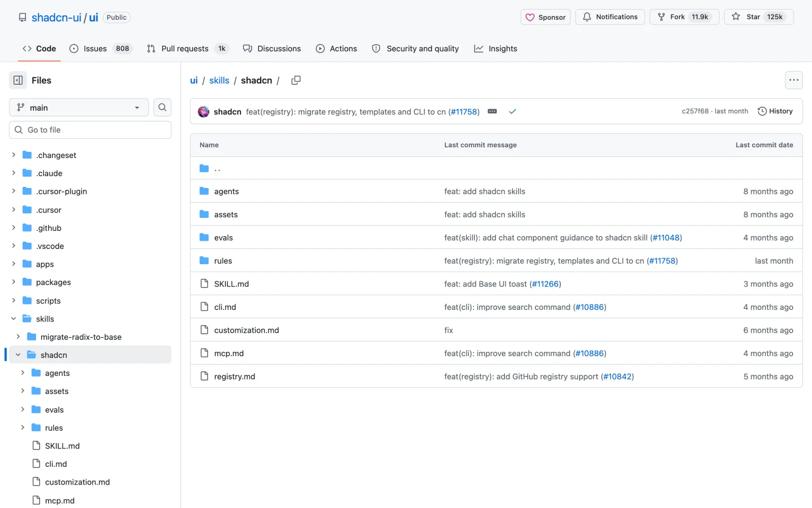
Task: Navigate to skills breadcrumb link
Action: pyautogui.click(x=219, y=80)
